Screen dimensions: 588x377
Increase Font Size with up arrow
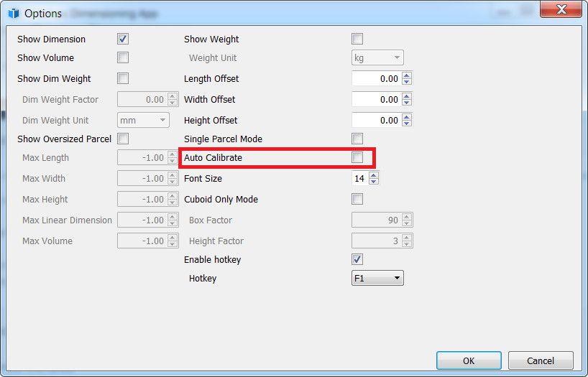(x=373, y=175)
